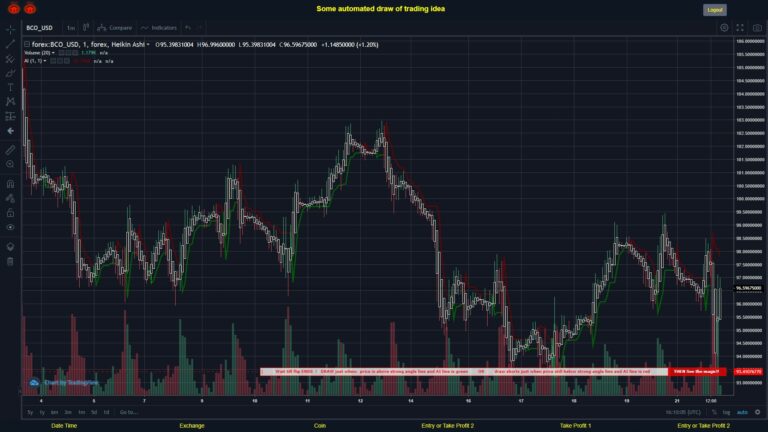This screenshot has width=768, height=432.
Task: Open price scale settings gear at bottom-right
Action: [758, 412]
